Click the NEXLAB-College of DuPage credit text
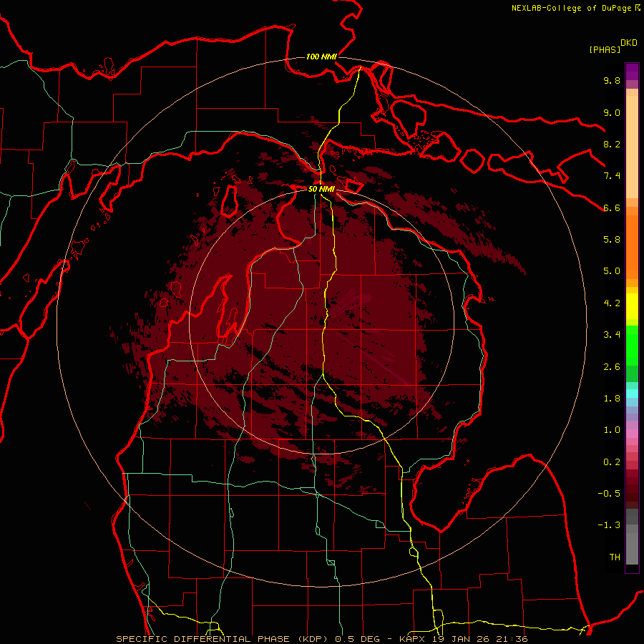 click(571, 8)
